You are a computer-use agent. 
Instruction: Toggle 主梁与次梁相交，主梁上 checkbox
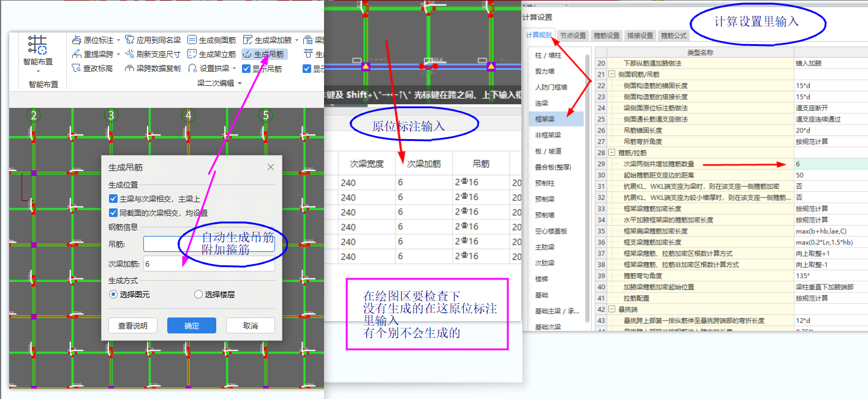coord(113,199)
